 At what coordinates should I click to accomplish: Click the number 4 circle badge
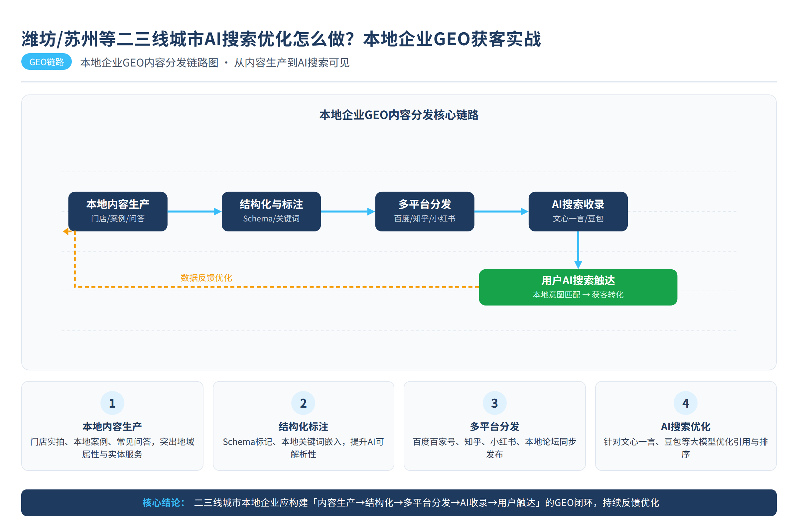[x=685, y=403]
